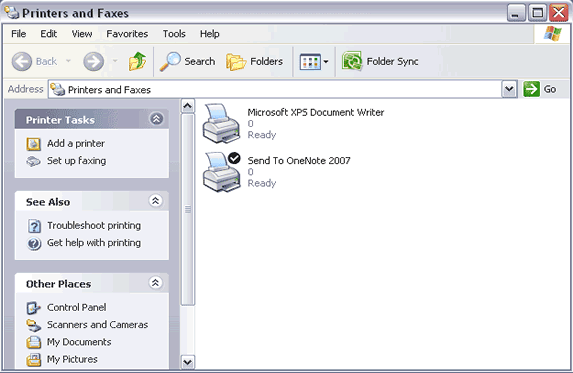This screenshot has height=373, width=573.
Task: Open the Favorites menu
Action: [x=127, y=34]
